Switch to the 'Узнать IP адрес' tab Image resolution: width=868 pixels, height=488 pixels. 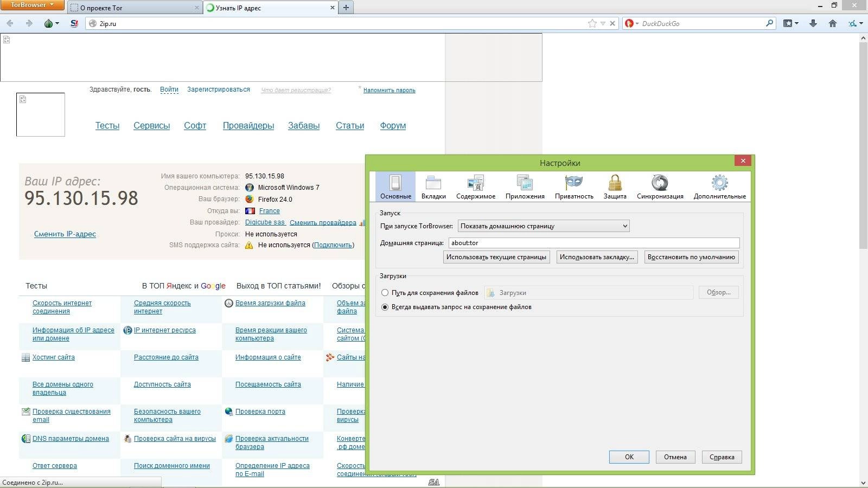pyautogui.click(x=270, y=8)
